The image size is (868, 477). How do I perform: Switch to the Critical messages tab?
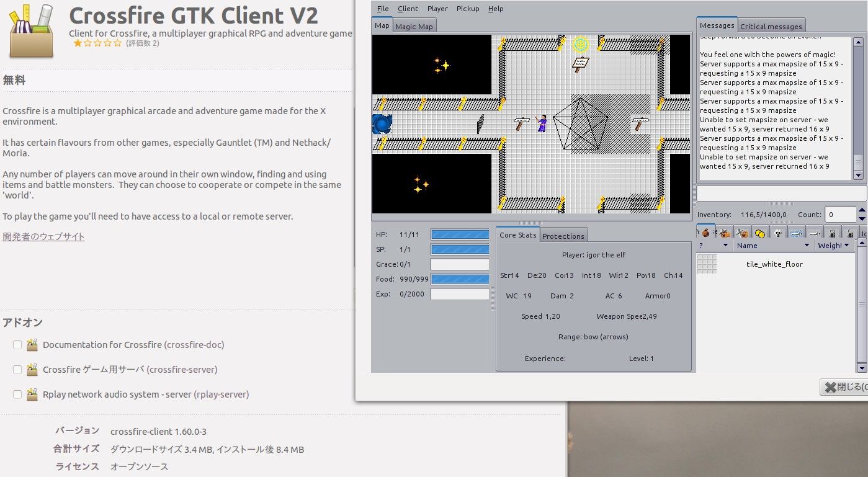point(771,26)
